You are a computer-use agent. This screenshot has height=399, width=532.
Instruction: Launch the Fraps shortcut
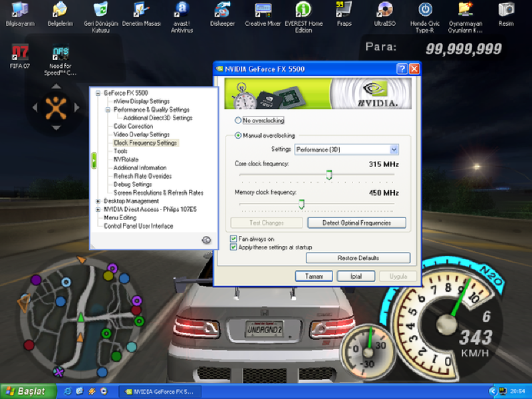point(344,14)
